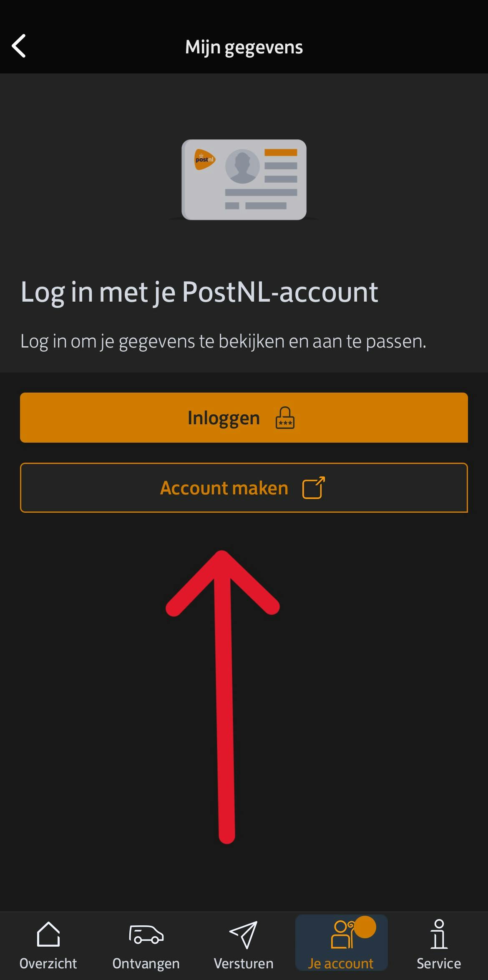Viewport: 488px width, 980px height.
Task: Open the Versturen paper plane icon
Action: click(x=244, y=935)
